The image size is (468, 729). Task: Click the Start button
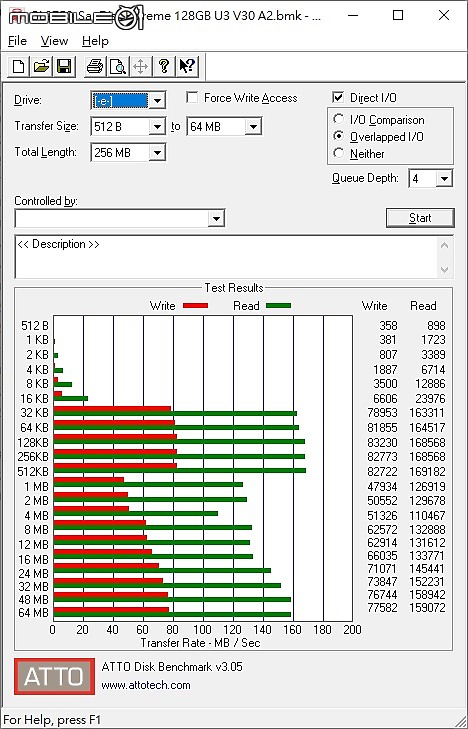click(420, 218)
